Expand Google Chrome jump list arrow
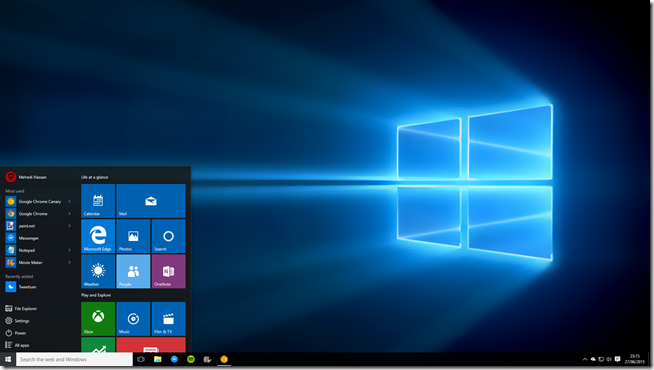This screenshot has width=654, height=370. tap(70, 214)
